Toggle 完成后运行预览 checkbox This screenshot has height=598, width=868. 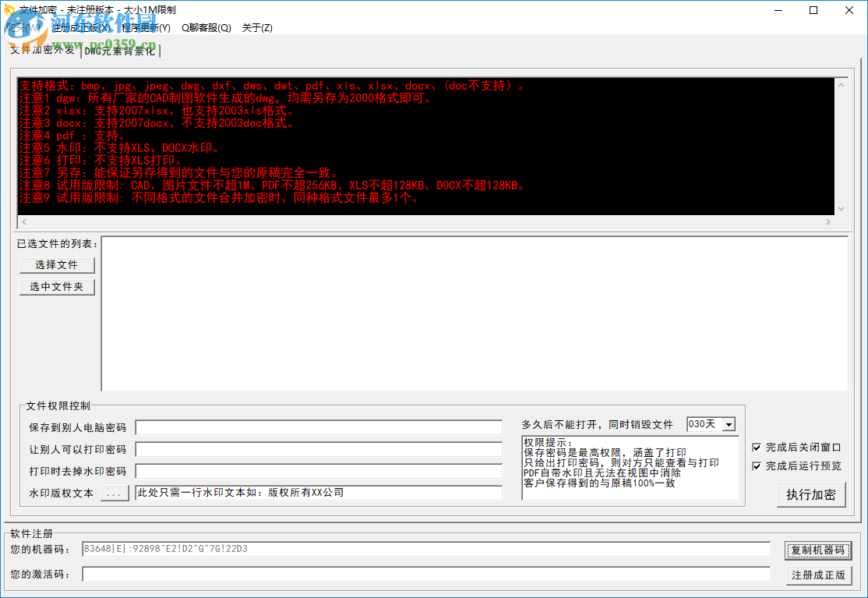click(x=756, y=466)
